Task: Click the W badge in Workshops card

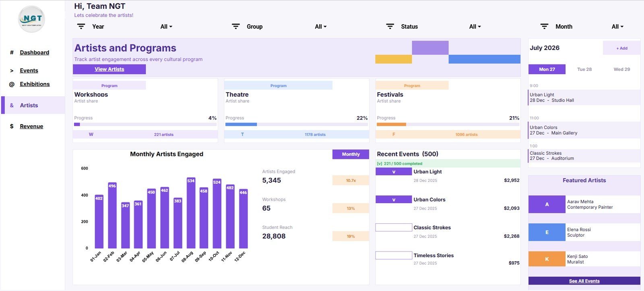Action: (91, 135)
